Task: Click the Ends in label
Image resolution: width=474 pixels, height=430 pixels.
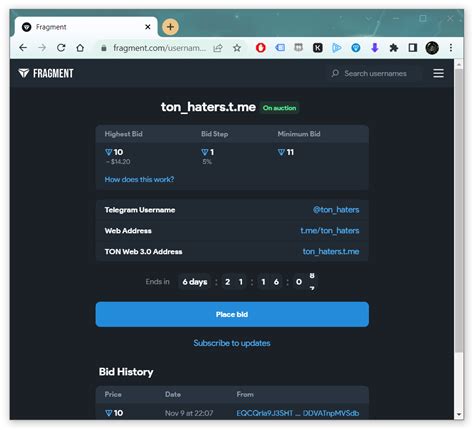Action: pos(157,282)
